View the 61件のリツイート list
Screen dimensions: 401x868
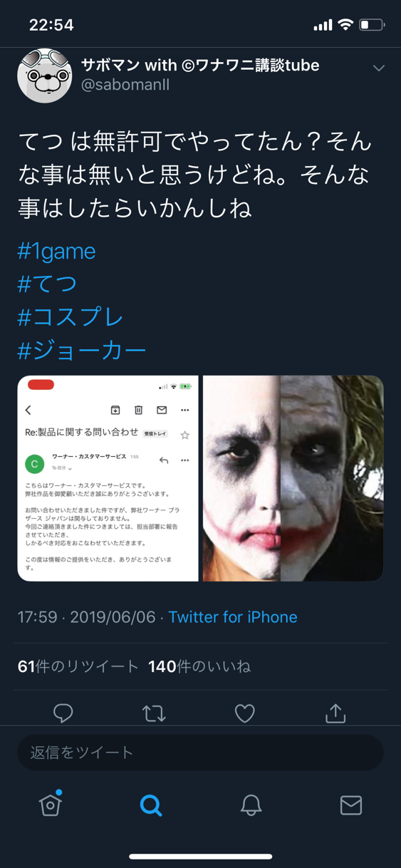tap(78, 666)
